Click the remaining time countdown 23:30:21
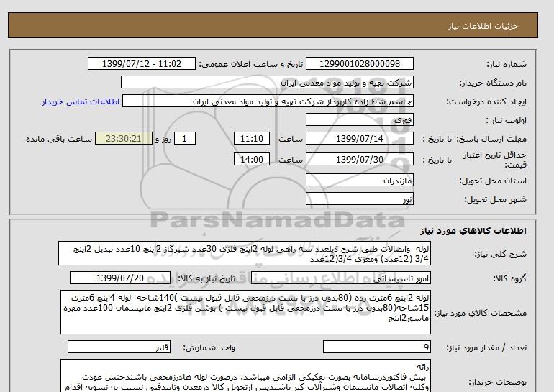554x392 pixels. pyautogui.click(x=124, y=139)
